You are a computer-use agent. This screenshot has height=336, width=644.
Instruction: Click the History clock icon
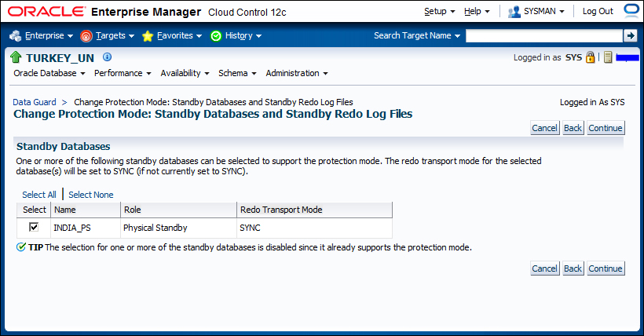(x=216, y=36)
